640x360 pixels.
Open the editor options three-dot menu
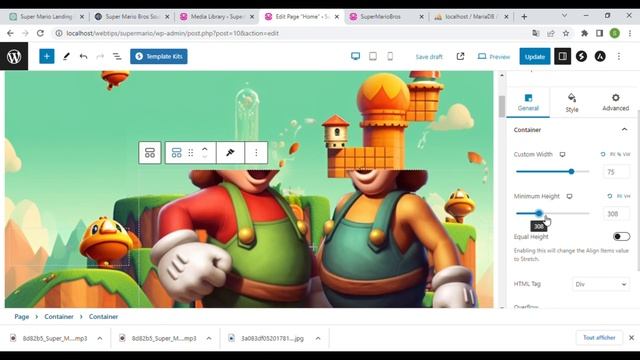(619, 56)
